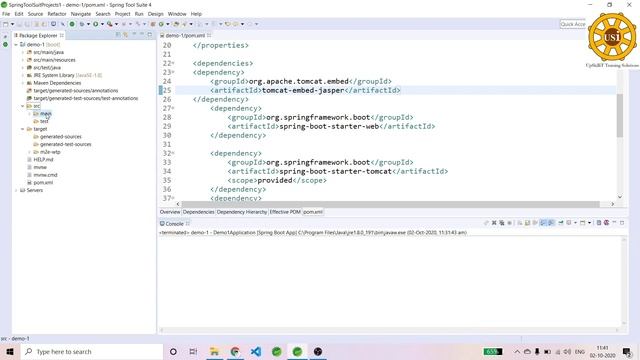Click the taskbar search box
Image resolution: width=640 pixels, height=360 pixels.
91,351
